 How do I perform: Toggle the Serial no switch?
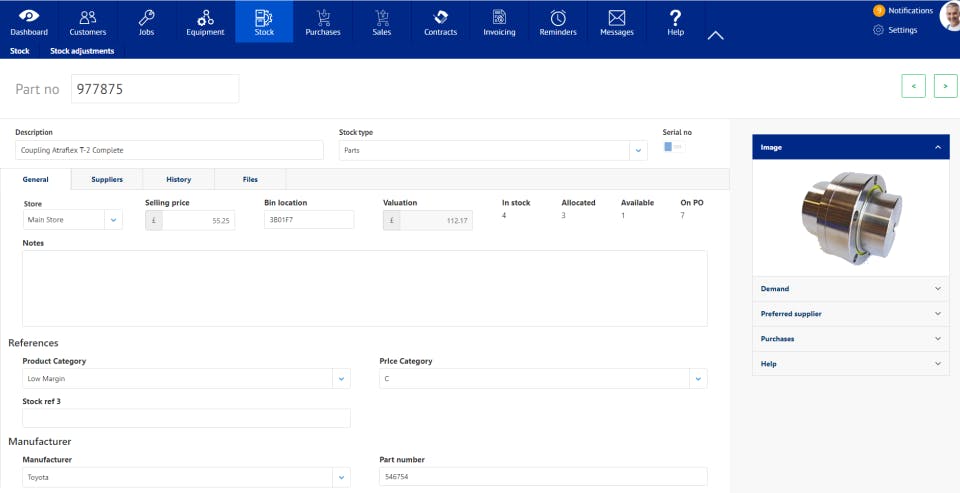[673, 147]
